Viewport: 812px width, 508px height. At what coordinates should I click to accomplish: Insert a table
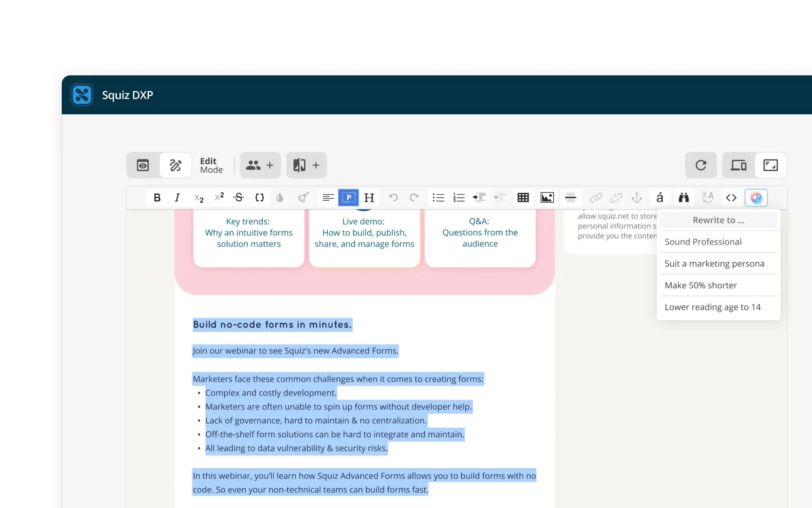tap(523, 198)
